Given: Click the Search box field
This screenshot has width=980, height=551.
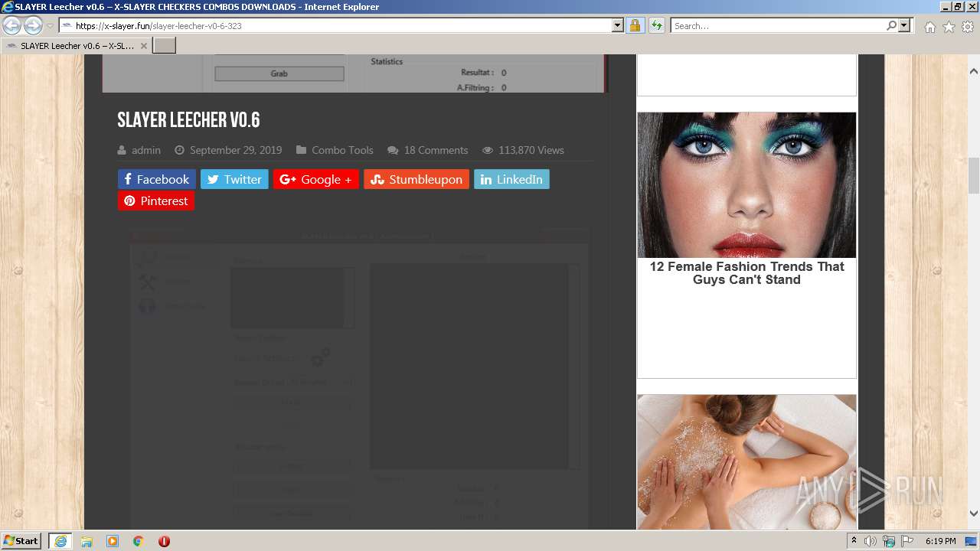Looking at the screenshot, I should click(777, 26).
